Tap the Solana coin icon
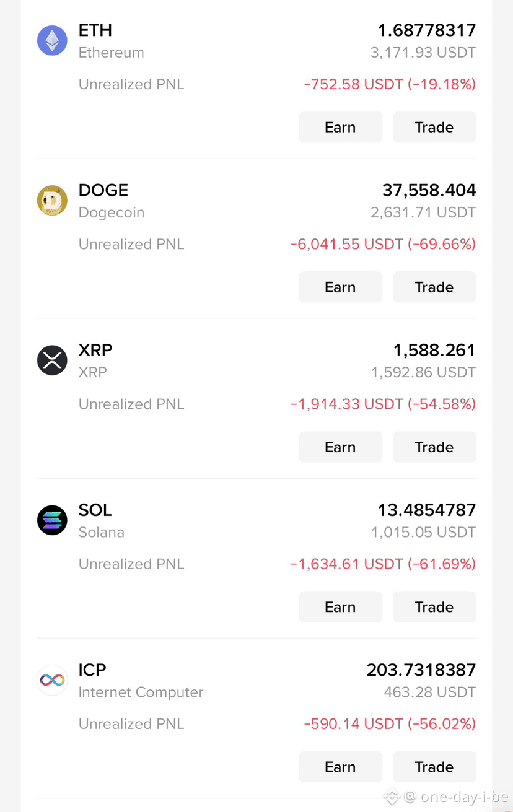This screenshot has height=812, width=513. (x=52, y=520)
